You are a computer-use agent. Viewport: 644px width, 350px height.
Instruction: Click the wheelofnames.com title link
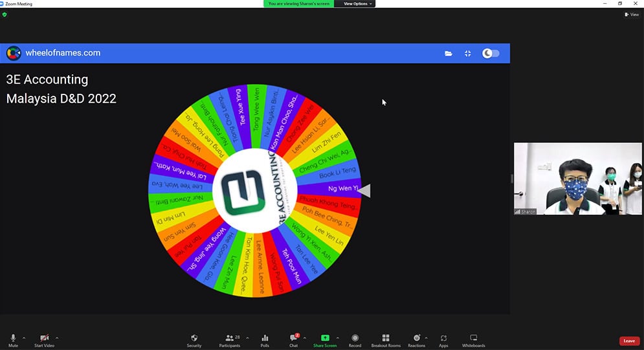(63, 53)
